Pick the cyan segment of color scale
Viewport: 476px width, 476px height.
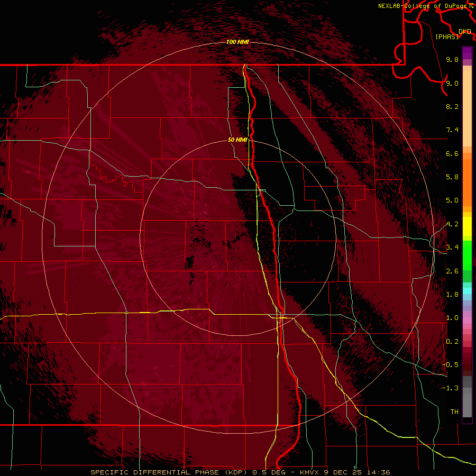point(467,291)
